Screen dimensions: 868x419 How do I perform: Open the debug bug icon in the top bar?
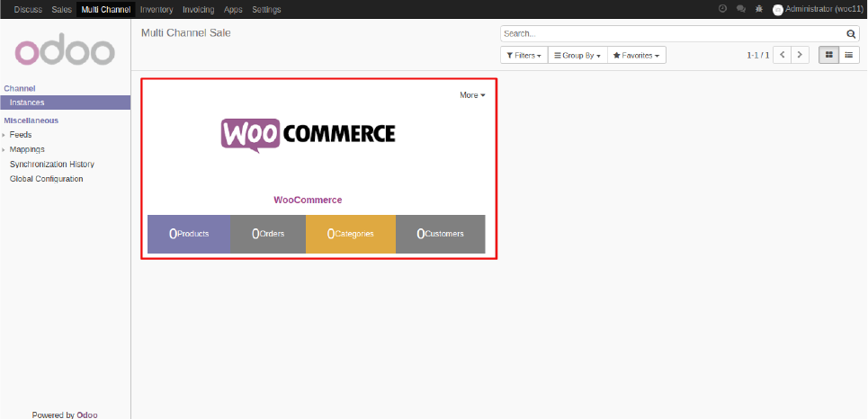coord(759,9)
